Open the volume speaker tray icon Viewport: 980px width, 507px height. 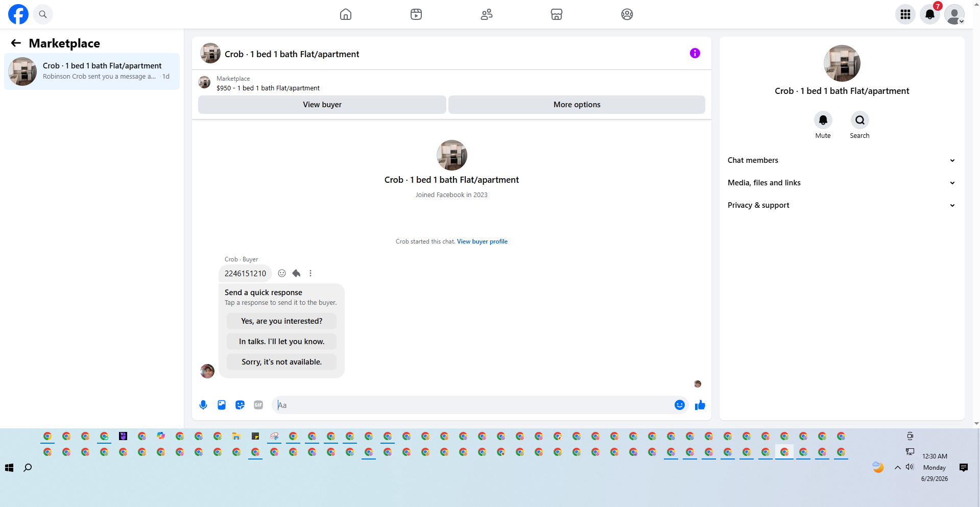coord(910,467)
